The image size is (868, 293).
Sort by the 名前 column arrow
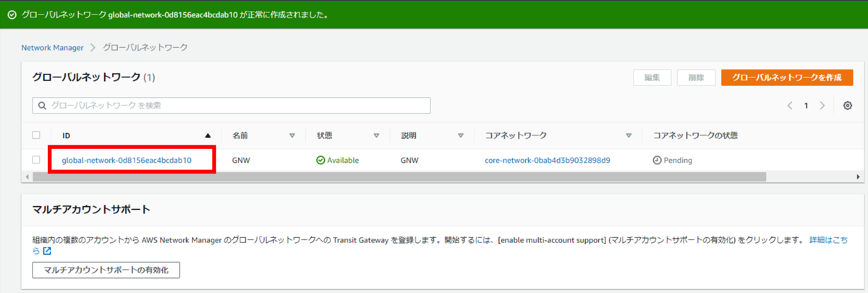(x=292, y=135)
